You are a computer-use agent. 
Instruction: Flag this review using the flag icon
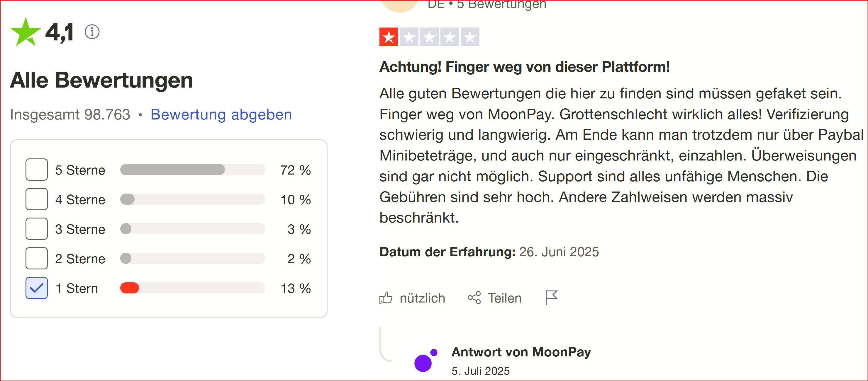coord(551,298)
